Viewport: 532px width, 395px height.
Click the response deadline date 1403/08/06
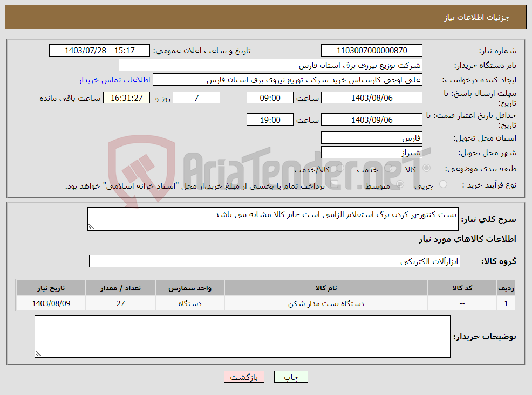[x=372, y=98]
